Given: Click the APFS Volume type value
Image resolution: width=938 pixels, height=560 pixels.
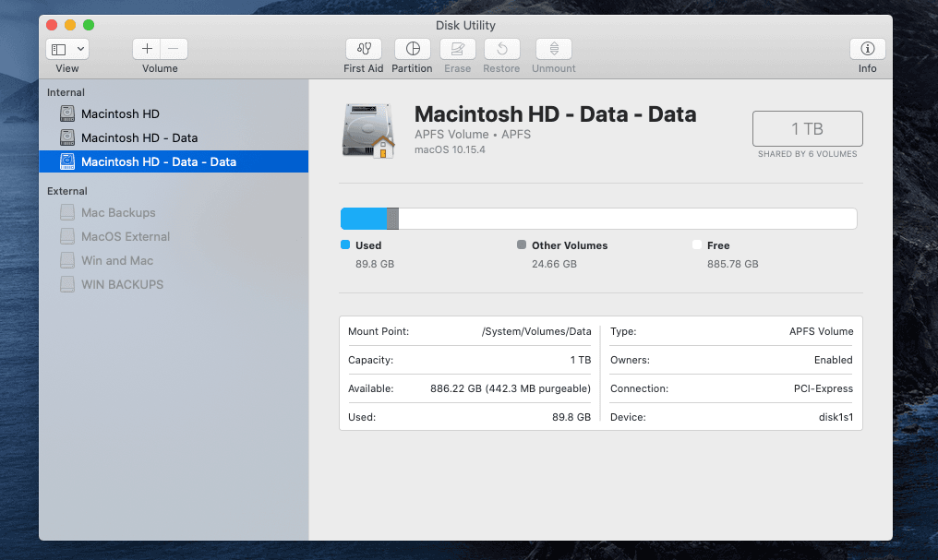Looking at the screenshot, I should 822,331.
